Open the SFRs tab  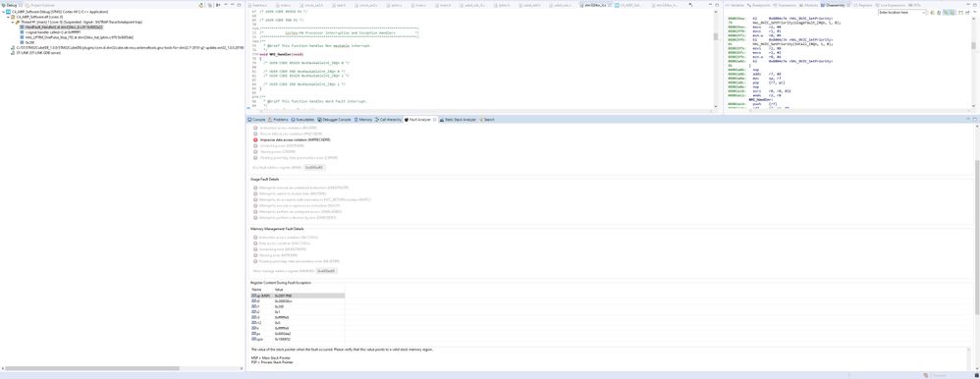point(914,5)
